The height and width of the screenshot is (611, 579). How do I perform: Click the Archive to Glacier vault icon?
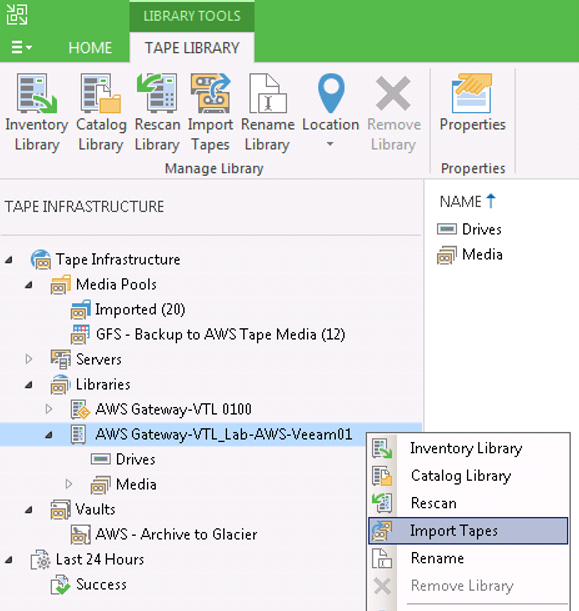pyautogui.click(x=81, y=534)
